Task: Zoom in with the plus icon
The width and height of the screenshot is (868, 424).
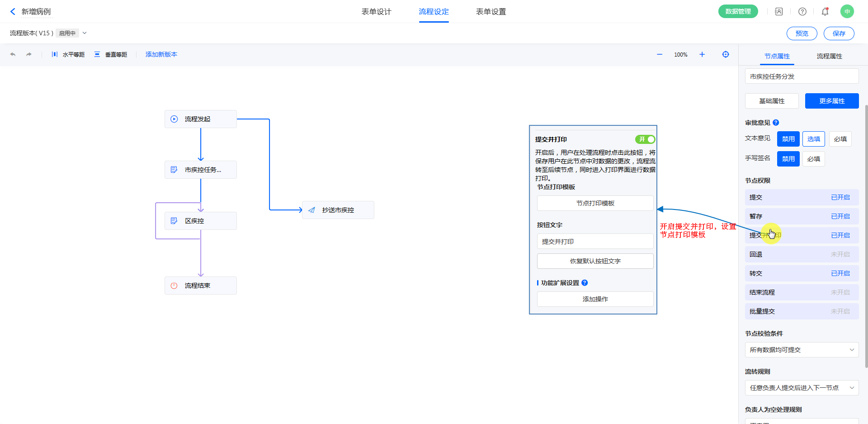Action: coord(702,54)
